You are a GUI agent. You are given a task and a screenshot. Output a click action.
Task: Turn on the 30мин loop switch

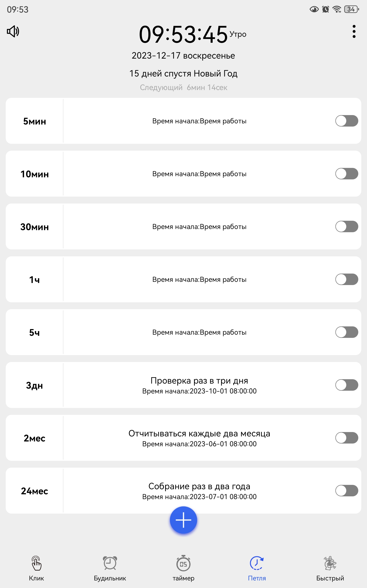tap(347, 226)
